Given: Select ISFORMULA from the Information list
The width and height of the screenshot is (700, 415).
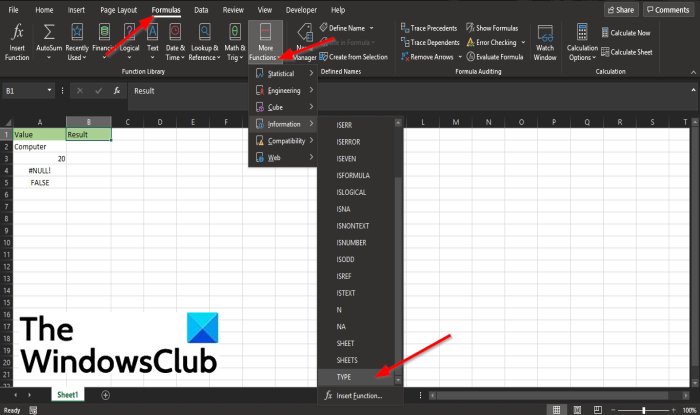Looking at the screenshot, I should [356, 175].
